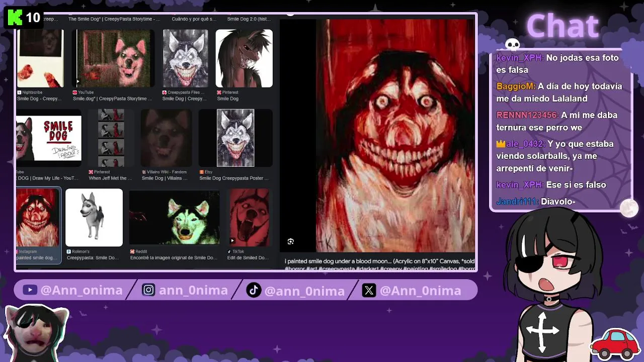
Task: Select the Instagram painted smile dog thumbnail
Action: tap(38, 218)
